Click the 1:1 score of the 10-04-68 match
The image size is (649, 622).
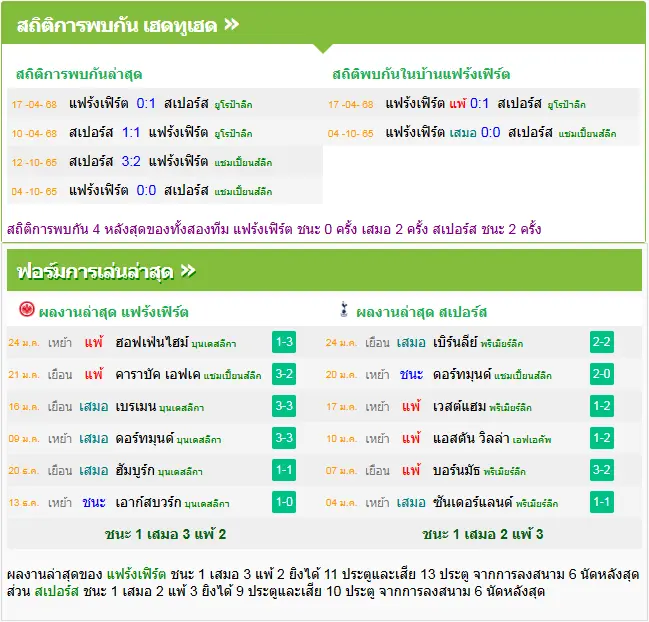pyautogui.click(x=131, y=132)
